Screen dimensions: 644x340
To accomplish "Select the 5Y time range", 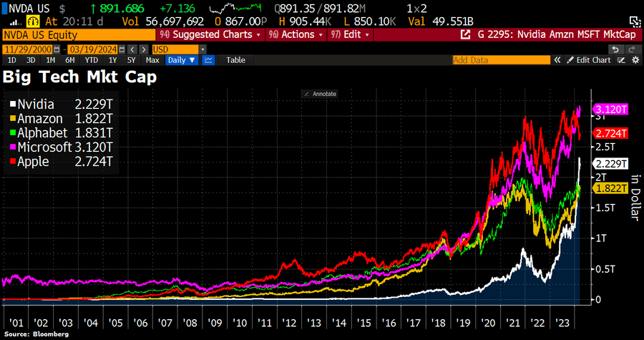I will pyautogui.click(x=132, y=60).
